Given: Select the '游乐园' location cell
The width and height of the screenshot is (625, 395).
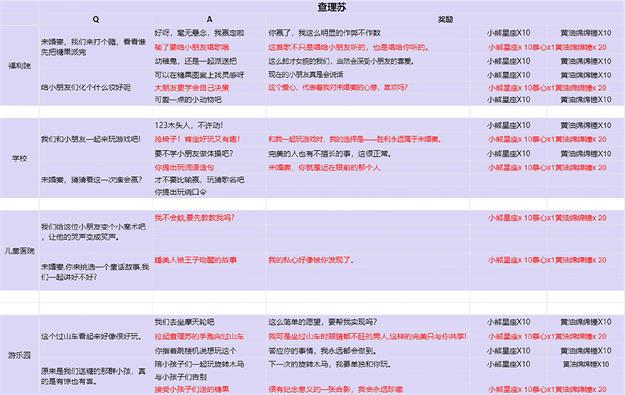Looking at the screenshot, I should coord(20,355).
